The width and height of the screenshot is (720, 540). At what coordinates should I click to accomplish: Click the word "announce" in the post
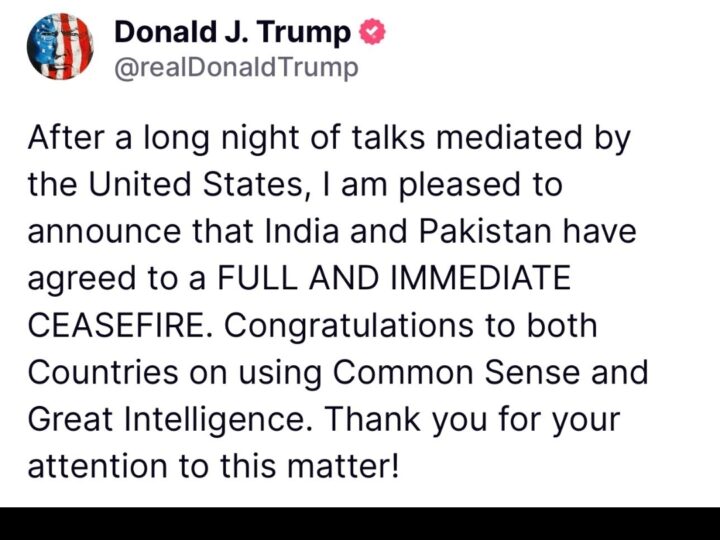coord(104,232)
